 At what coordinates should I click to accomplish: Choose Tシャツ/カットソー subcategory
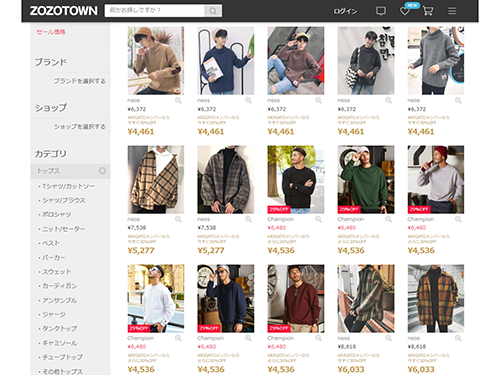[x=68, y=186]
